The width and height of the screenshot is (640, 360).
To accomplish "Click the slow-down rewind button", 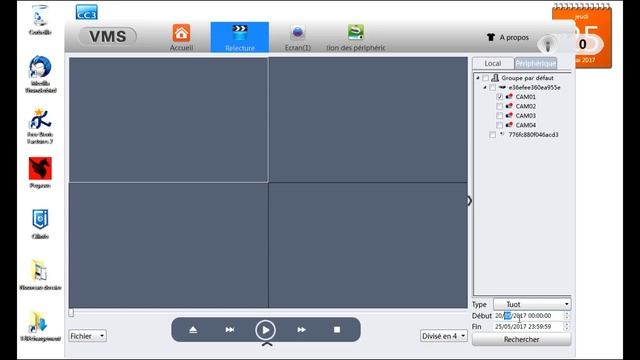I will pyautogui.click(x=230, y=329).
